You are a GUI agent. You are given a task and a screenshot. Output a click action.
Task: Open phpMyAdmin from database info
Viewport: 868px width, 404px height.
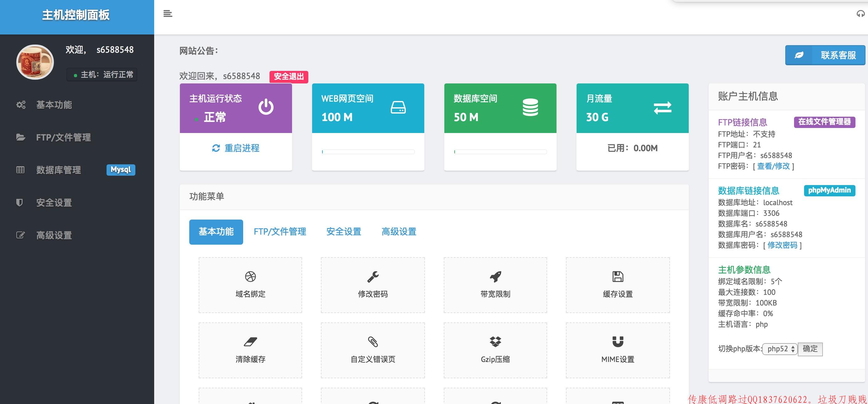pyautogui.click(x=829, y=190)
